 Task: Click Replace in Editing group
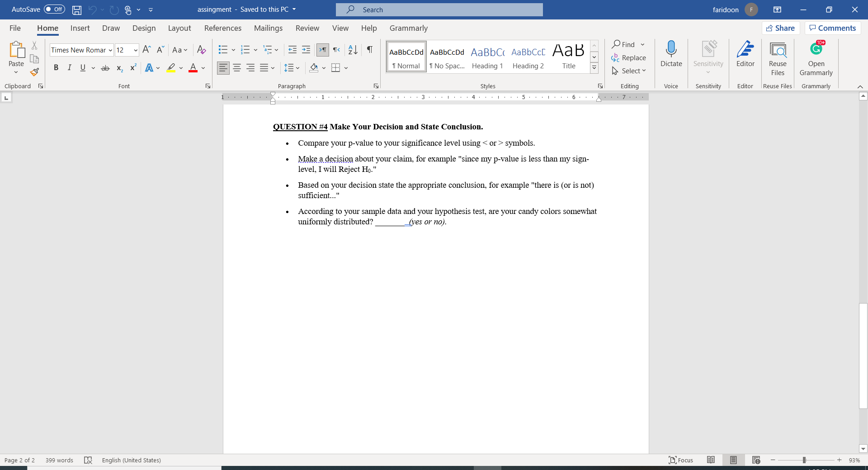[x=629, y=58]
